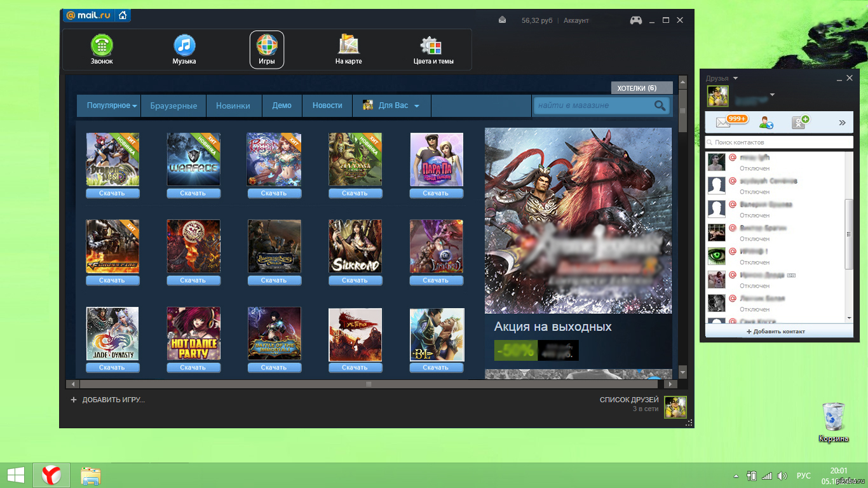Expand the double chevron in friends toolbar

point(842,123)
